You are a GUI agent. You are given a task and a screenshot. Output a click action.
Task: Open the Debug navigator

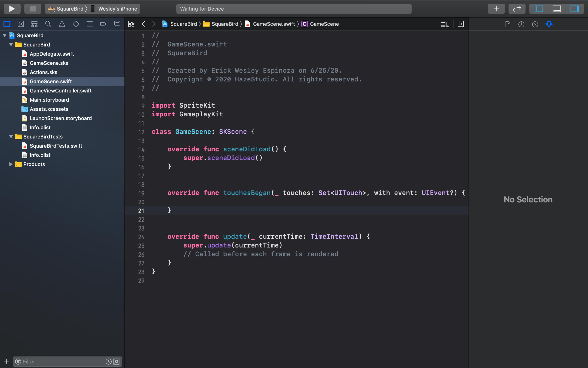90,24
